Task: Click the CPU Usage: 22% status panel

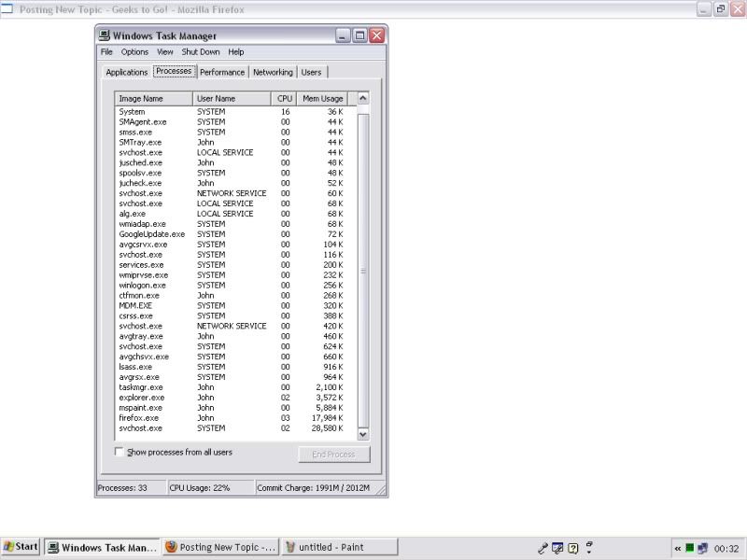Action: click(211, 487)
